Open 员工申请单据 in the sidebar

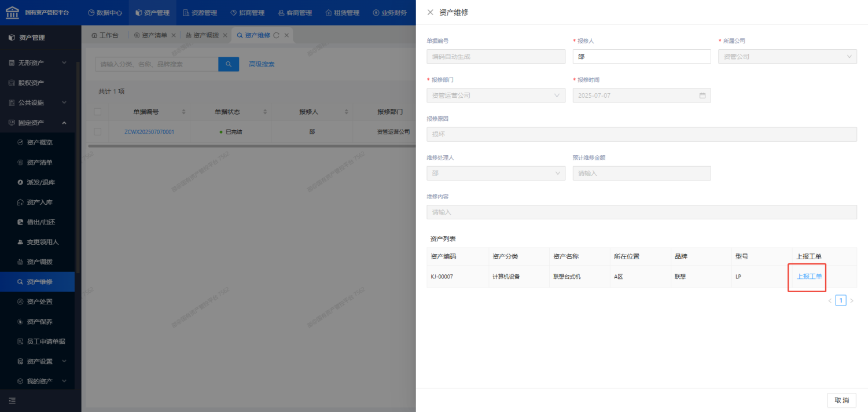[x=37, y=341]
